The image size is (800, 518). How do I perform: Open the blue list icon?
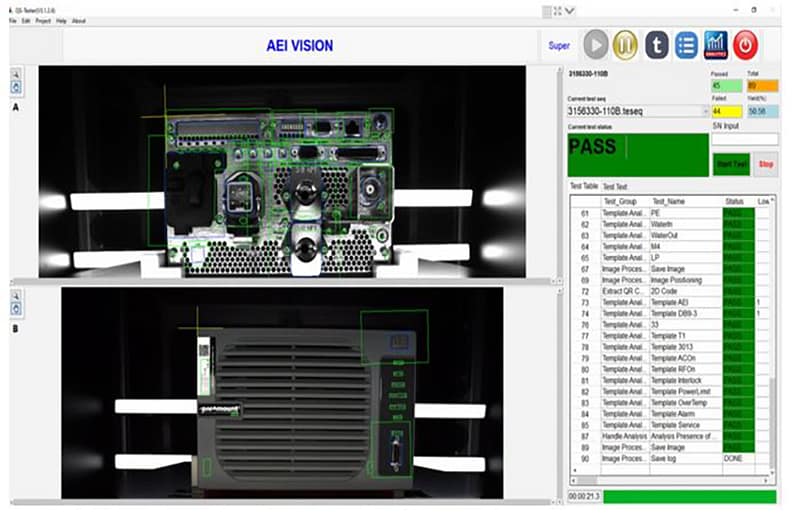[685, 45]
